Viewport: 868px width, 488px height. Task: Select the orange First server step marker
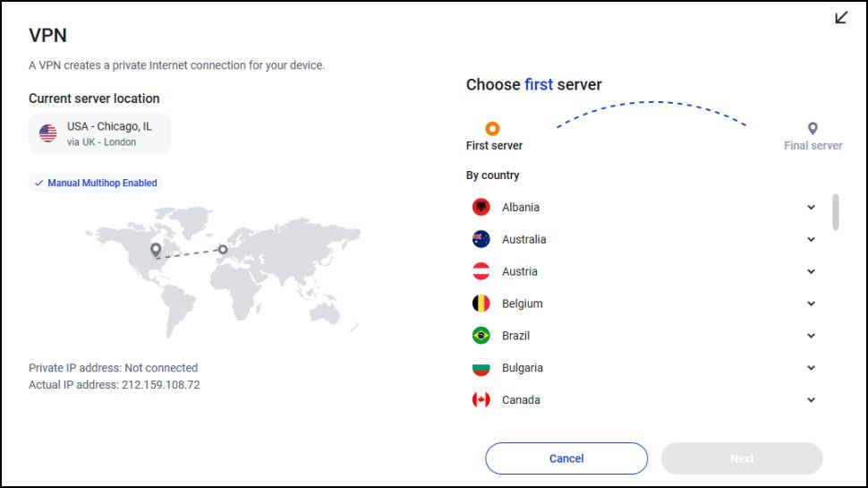(x=492, y=129)
